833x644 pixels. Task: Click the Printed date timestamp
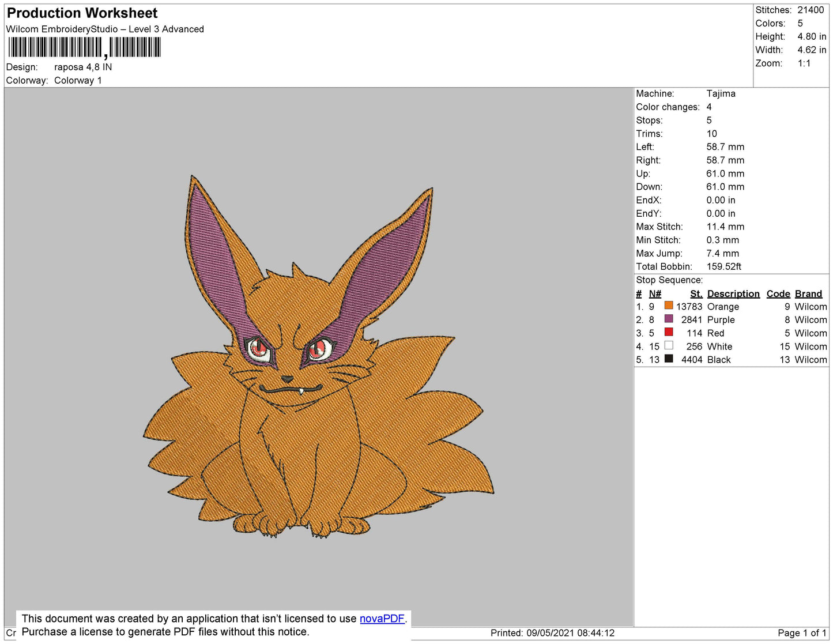pos(552,633)
